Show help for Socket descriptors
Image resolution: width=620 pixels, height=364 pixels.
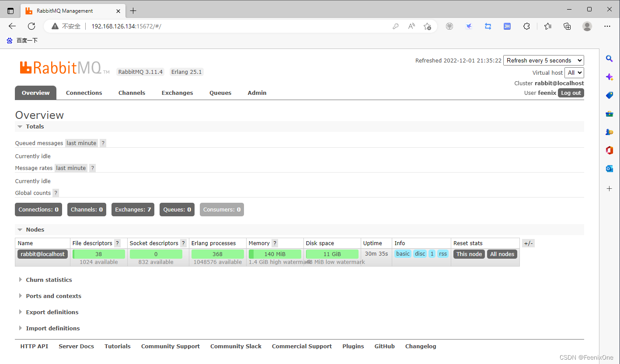[x=183, y=243]
